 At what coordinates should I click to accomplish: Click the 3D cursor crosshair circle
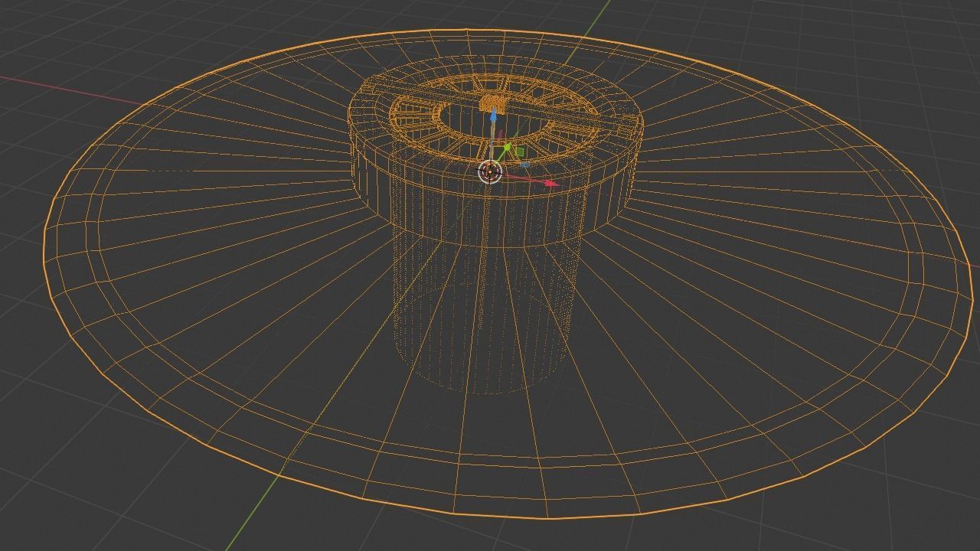490,171
